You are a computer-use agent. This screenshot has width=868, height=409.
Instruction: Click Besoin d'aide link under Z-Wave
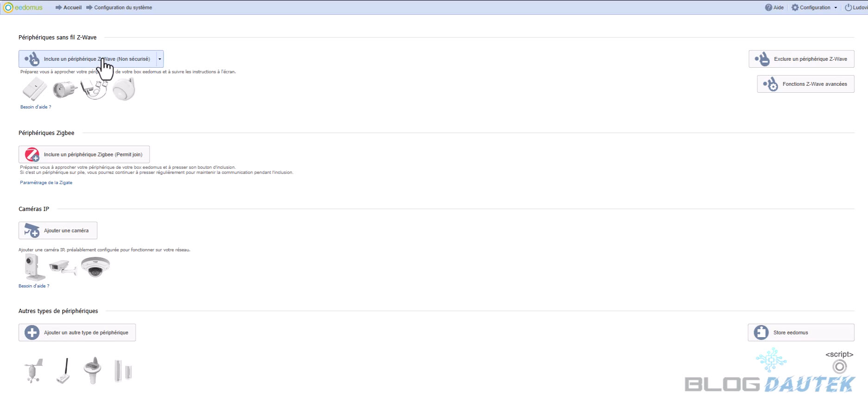click(x=36, y=107)
